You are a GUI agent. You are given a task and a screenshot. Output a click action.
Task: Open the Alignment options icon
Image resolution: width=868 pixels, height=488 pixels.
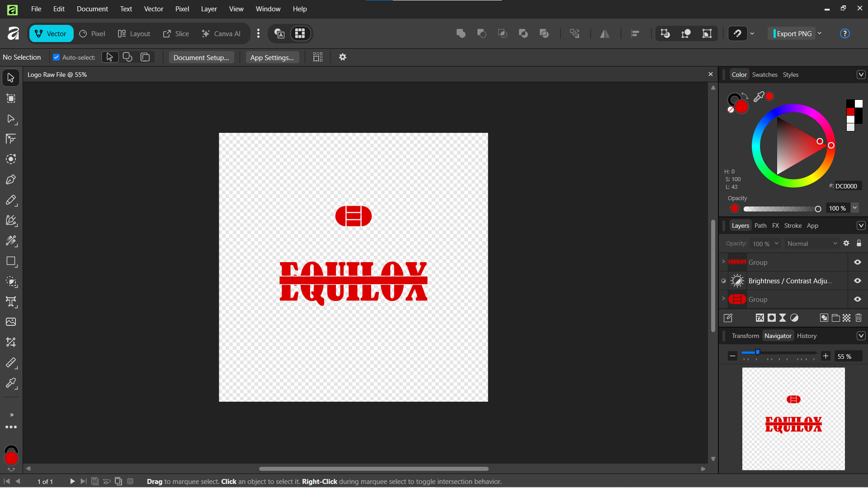tap(635, 33)
